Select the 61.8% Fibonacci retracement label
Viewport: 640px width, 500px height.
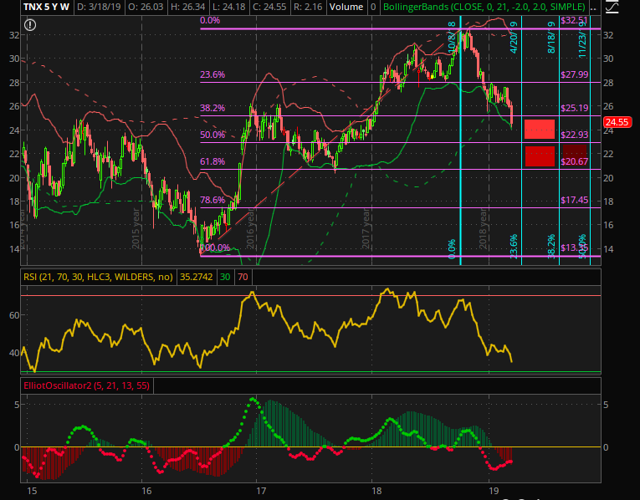pos(212,161)
